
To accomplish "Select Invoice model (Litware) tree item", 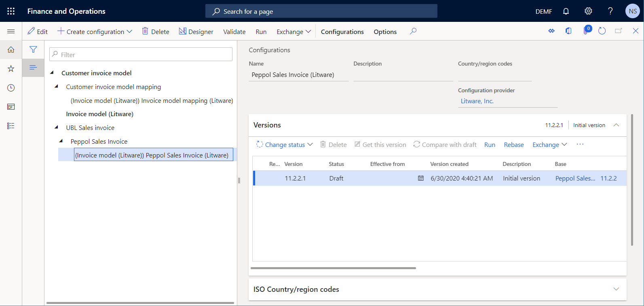I will click(99, 114).
